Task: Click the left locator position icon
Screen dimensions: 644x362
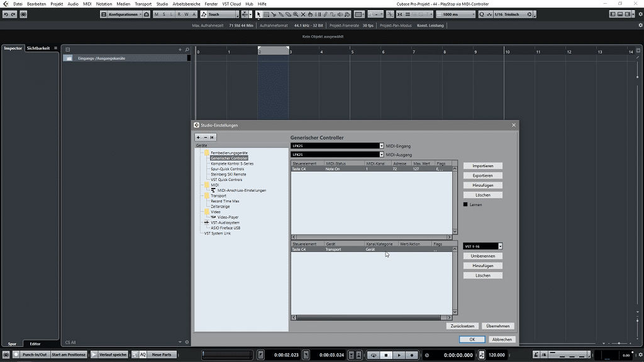Action: [261, 355]
